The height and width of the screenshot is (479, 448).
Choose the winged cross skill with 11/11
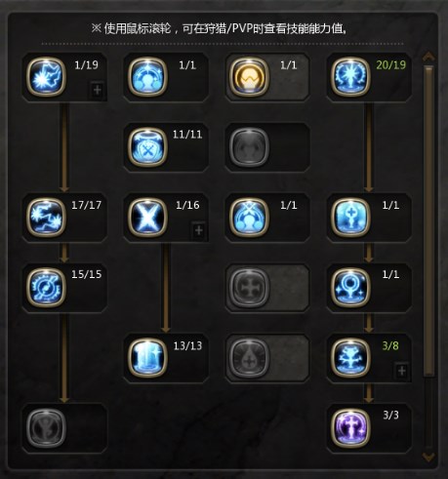147,147
